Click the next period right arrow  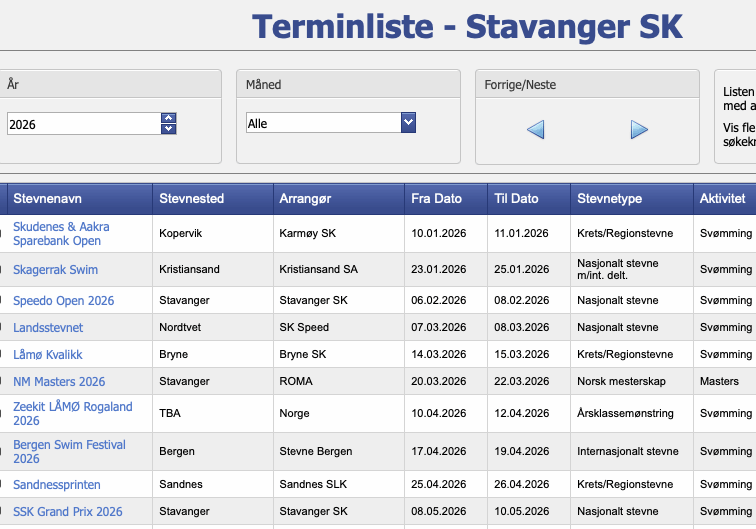[x=639, y=129]
